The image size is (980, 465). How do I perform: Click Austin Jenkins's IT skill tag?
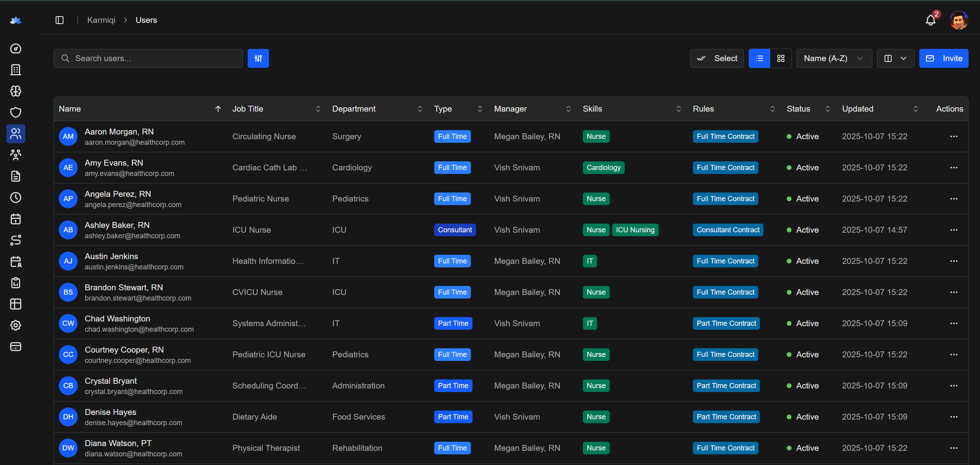pyautogui.click(x=590, y=261)
